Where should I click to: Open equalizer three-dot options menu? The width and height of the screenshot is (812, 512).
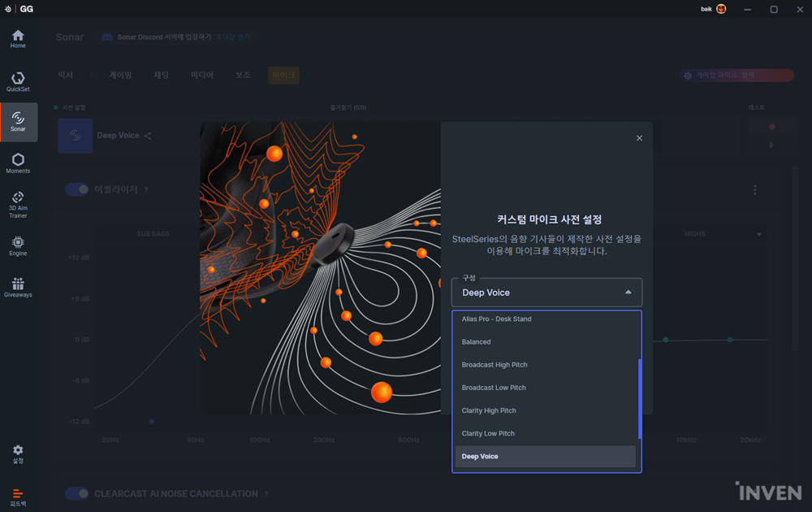(754, 189)
